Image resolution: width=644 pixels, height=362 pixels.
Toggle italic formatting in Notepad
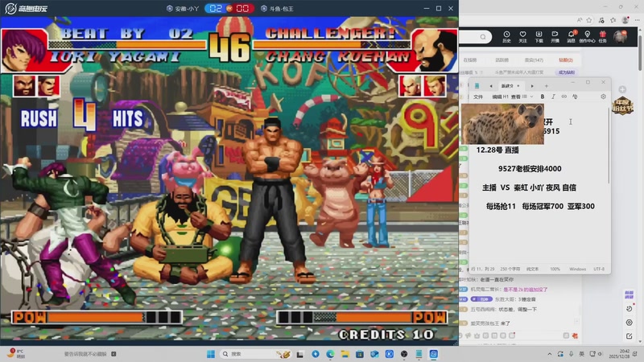[553, 97]
